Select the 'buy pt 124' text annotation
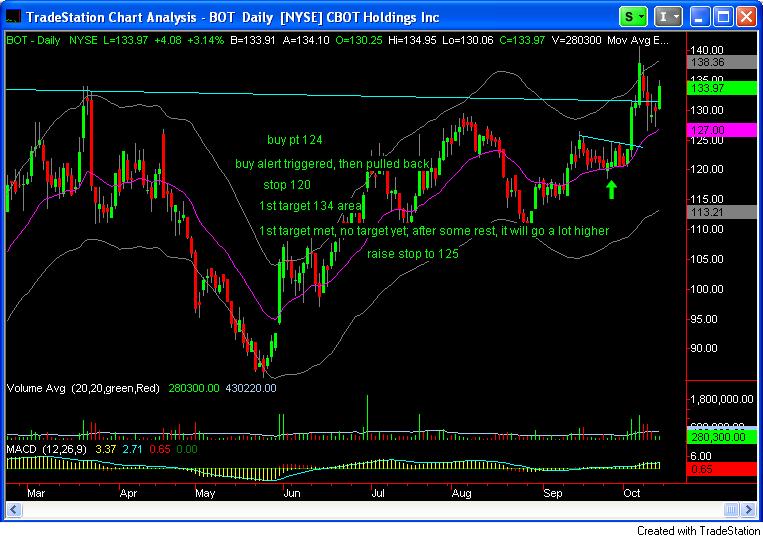The height and width of the screenshot is (537, 763). click(x=294, y=140)
